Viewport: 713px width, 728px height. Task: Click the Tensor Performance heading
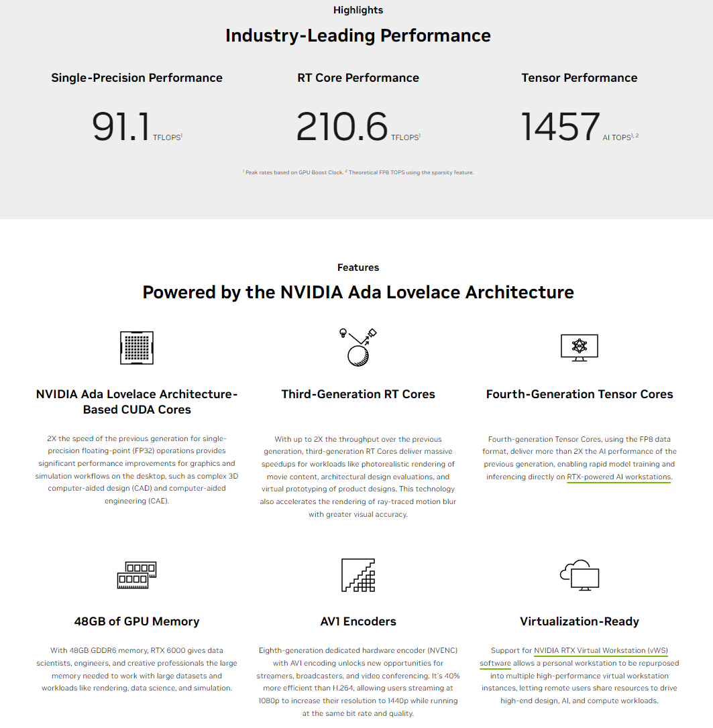[x=580, y=78]
